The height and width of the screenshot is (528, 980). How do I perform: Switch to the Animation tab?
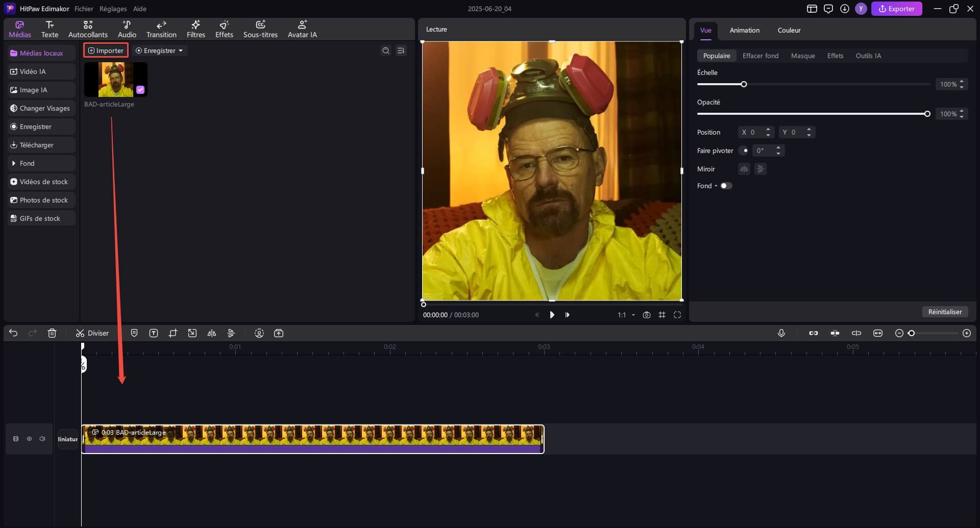[744, 30]
